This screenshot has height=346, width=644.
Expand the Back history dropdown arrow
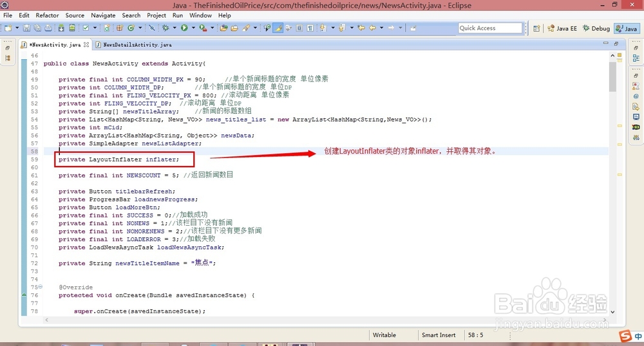pyautogui.click(x=381, y=28)
